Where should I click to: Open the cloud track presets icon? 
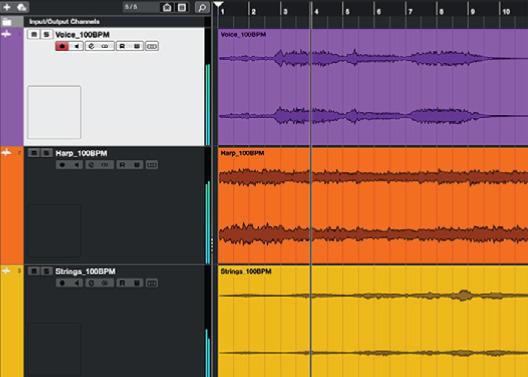pos(22,7)
